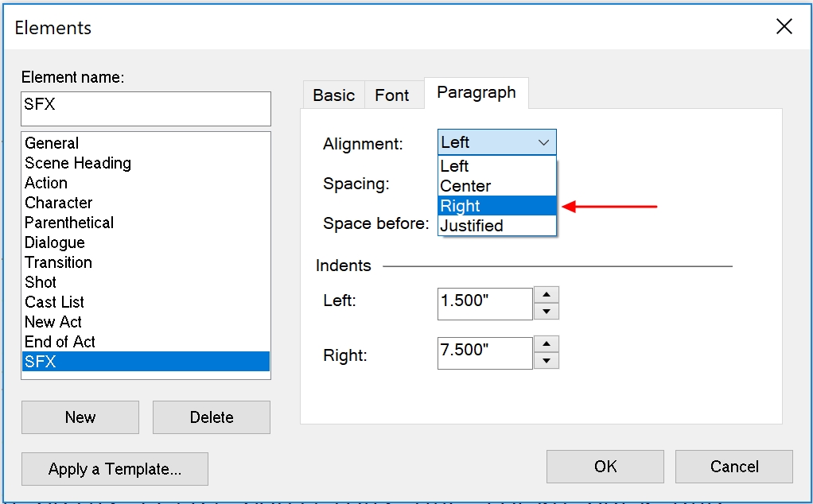This screenshot has width=813, height=504.
Task: Increase the Right indent with up arrow
Action: (546, 344)
